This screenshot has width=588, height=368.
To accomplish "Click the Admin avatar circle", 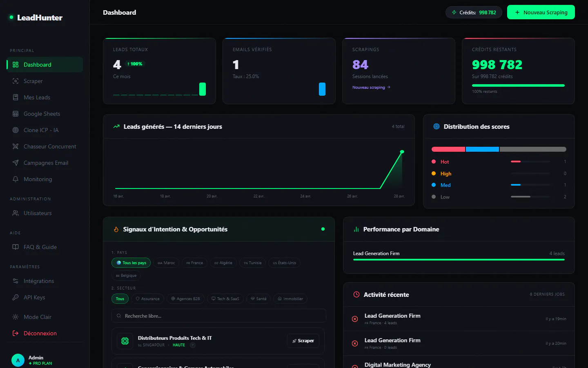I will [18, 360].
